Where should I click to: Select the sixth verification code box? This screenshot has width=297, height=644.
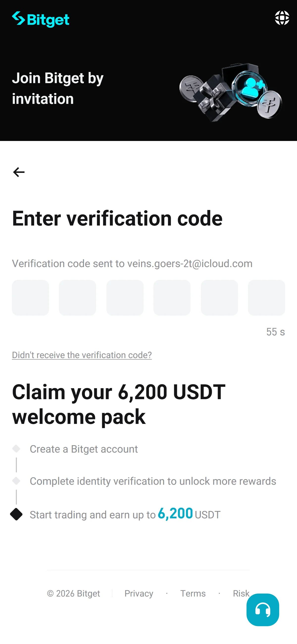point(267,298)
